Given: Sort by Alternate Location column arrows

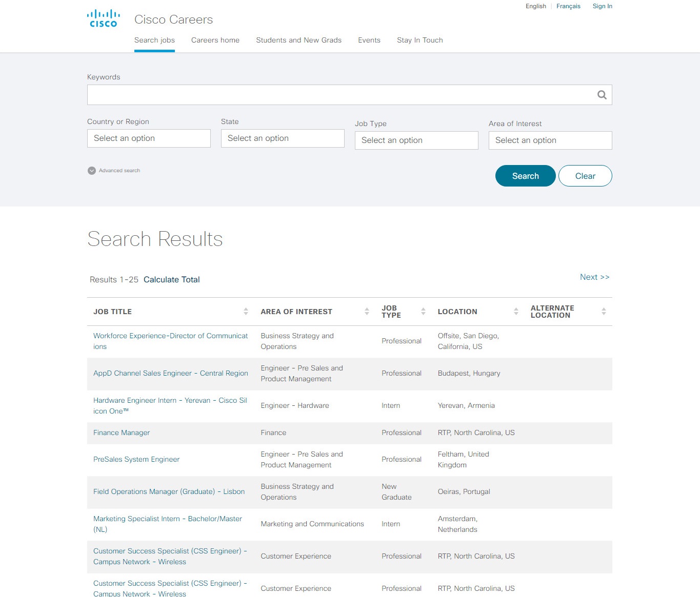Looking at the screenshot, I should pyautogui.click(x=604, y=312).
